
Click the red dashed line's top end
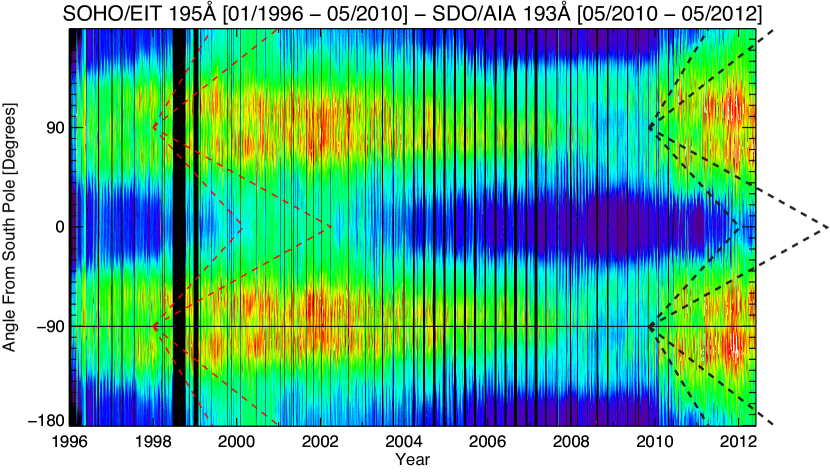click(x=277, y=31)
